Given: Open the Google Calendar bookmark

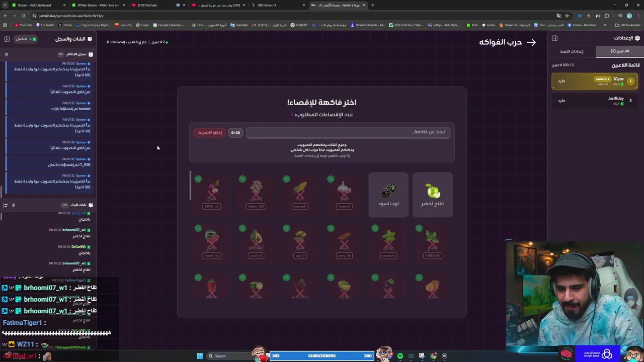Looking at the screenshot, I should 170,25.
